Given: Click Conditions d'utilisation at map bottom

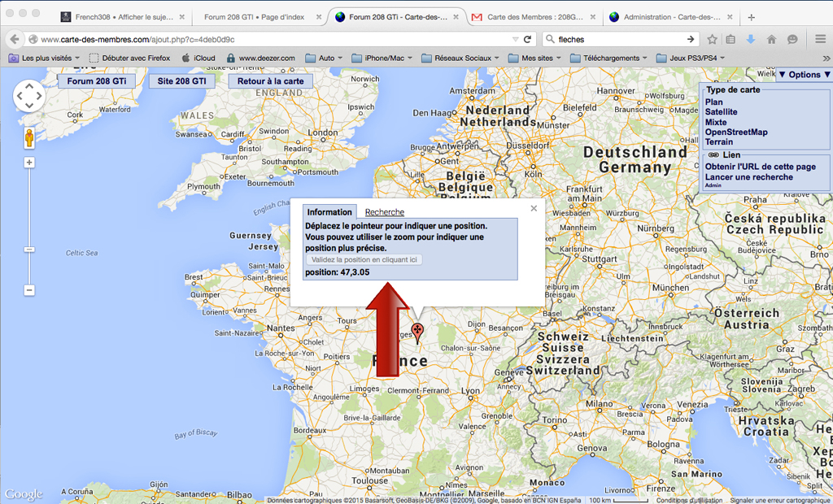Looking at the screenshot, I should tap(689, 500).
